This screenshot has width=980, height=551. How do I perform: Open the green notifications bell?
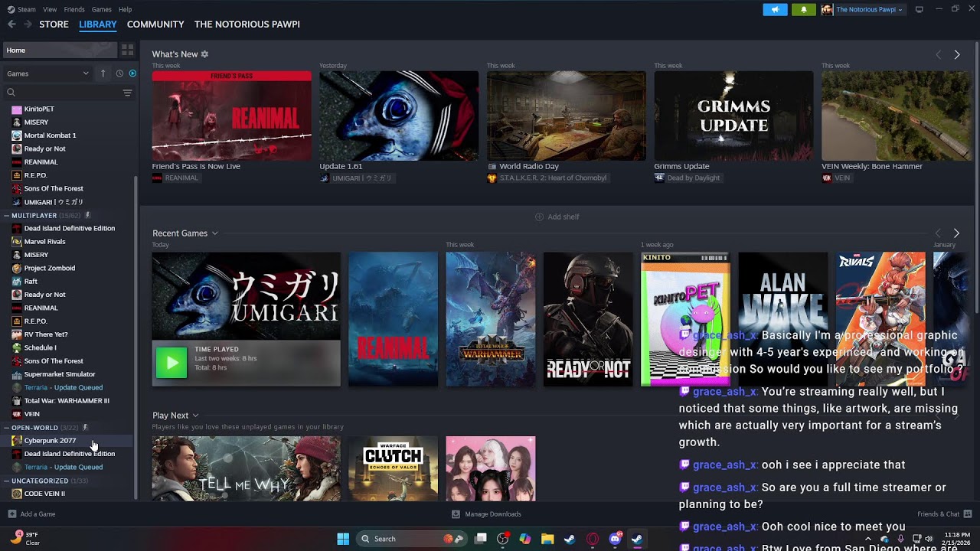coord(803,10)
